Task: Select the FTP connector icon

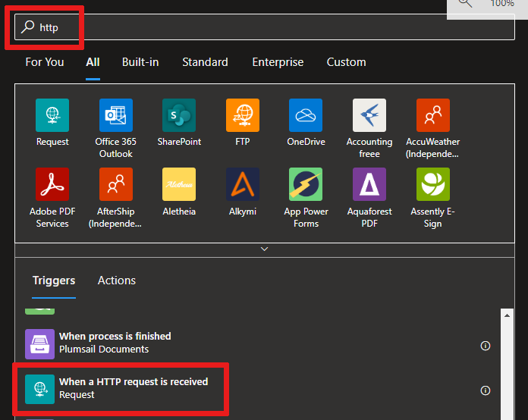Action: (243, 115)
